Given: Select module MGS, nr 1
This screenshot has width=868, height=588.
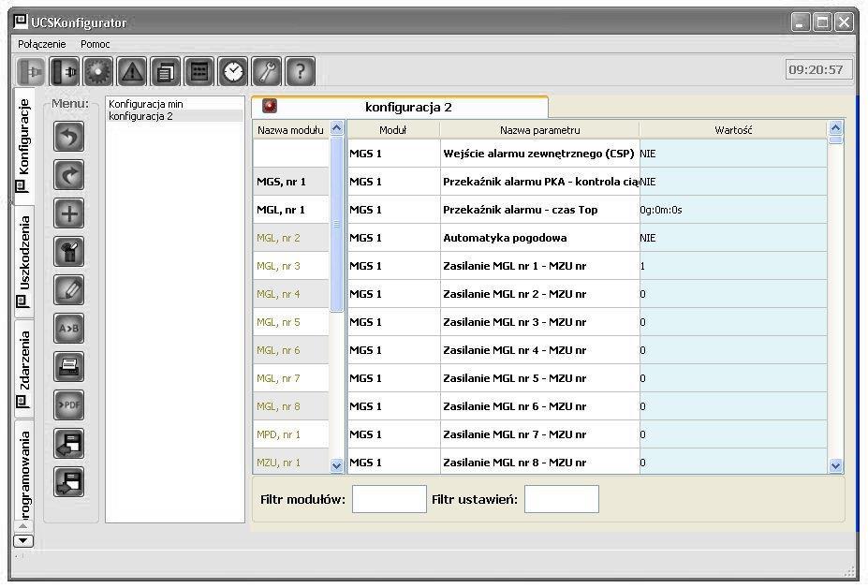Looking at the screenshot, I should (x=290, y=182).
